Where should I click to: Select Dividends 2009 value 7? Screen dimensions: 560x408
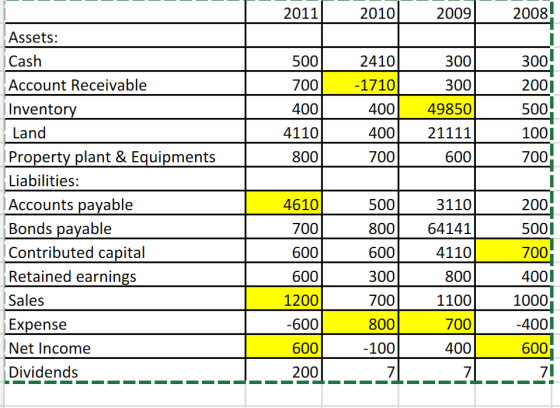437,370
